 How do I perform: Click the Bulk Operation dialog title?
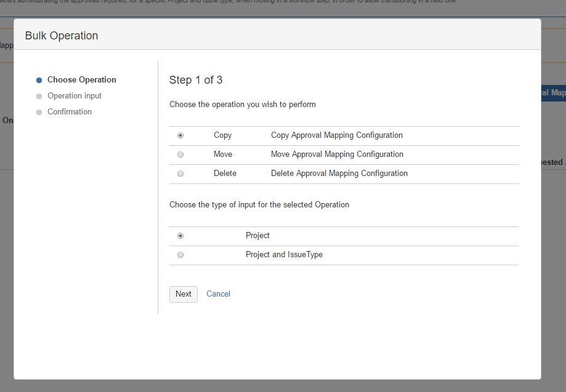click(x=62, y=36)
